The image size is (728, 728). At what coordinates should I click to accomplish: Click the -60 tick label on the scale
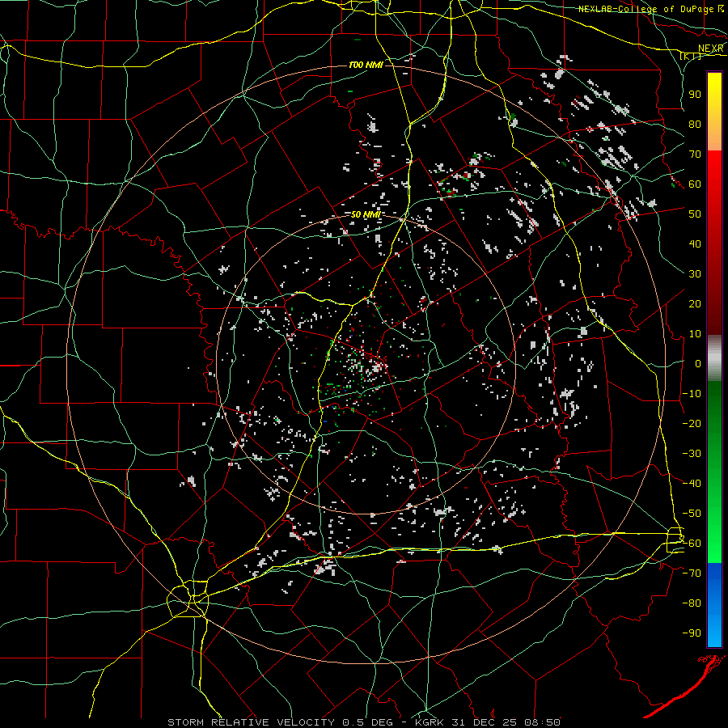[692, 544]
